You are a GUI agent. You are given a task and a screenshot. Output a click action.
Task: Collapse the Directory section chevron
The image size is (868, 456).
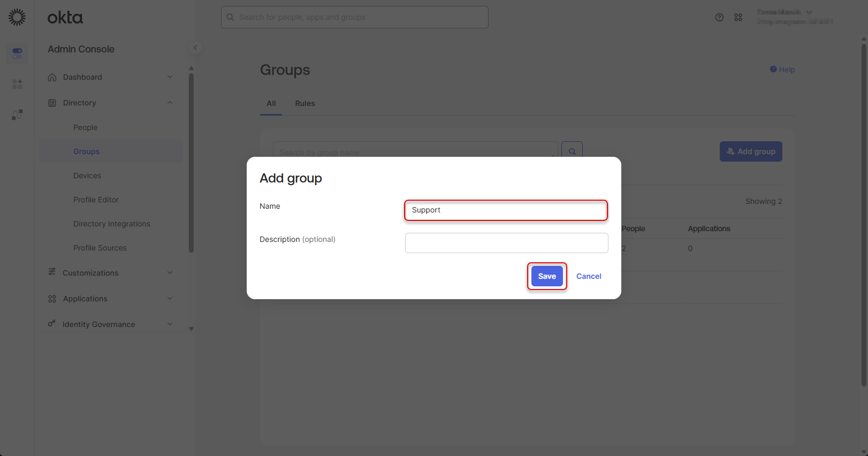[170, 103]
